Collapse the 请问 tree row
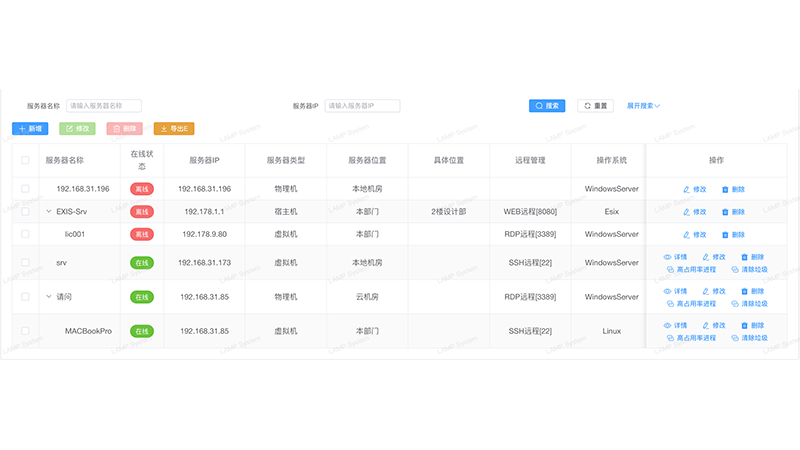 (49, 296)
